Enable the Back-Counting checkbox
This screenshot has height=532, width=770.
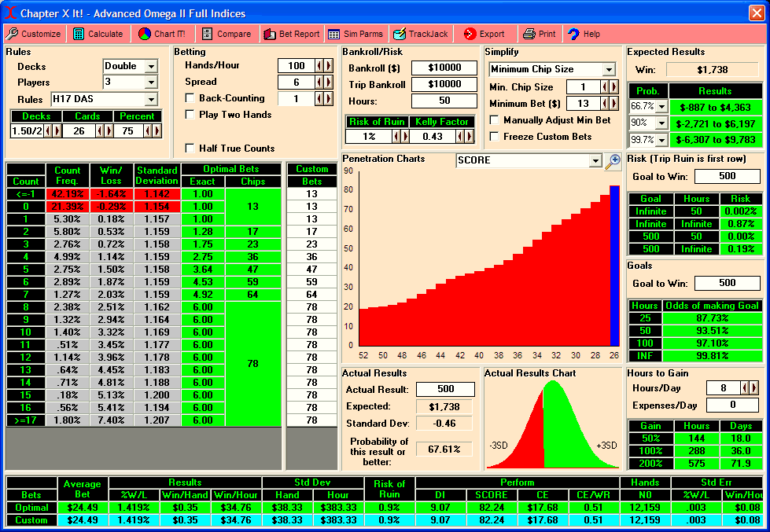[x=190, y=98]
